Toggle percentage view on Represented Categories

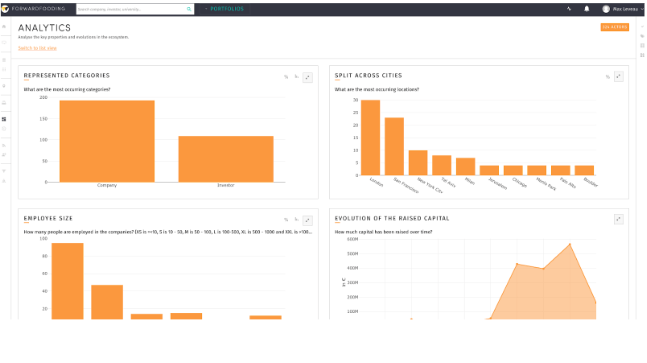(286, 77)
